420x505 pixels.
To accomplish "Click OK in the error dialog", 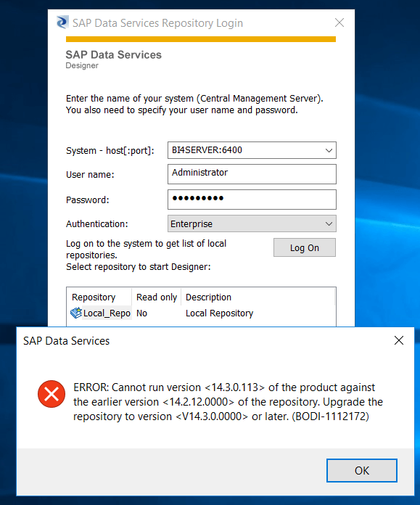I will (x=362, y=471).
